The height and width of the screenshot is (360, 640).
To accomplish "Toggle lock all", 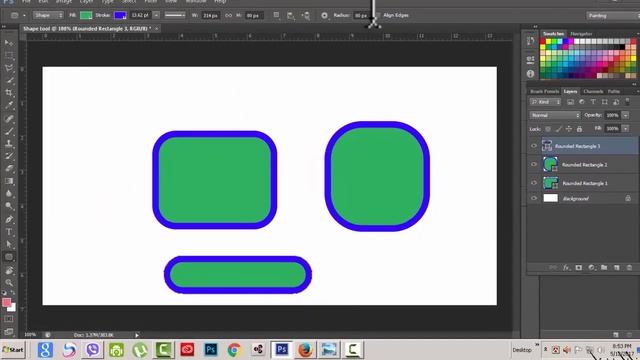I will (x=579, y=129).
